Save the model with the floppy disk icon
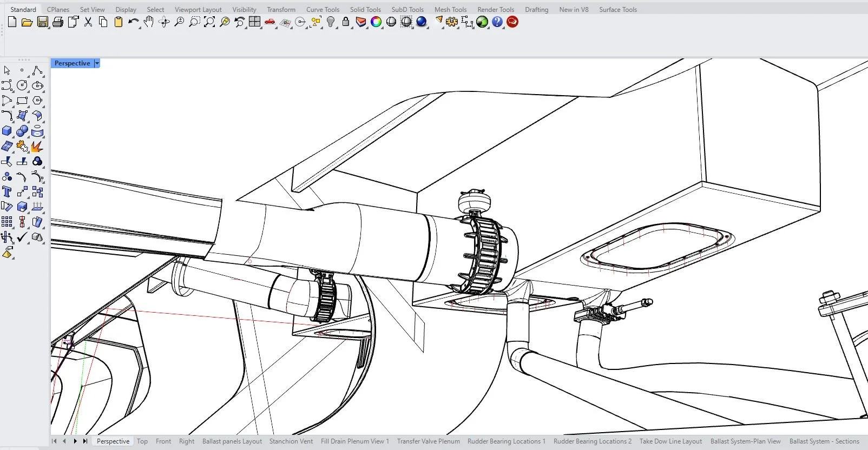The image size is (868, 450). 42,22
